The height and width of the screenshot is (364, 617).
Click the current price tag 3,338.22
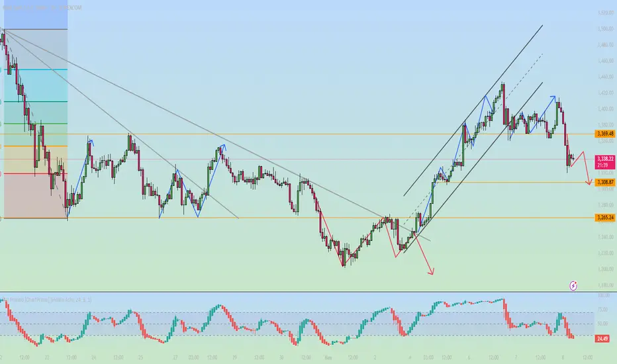click(605, 161)
